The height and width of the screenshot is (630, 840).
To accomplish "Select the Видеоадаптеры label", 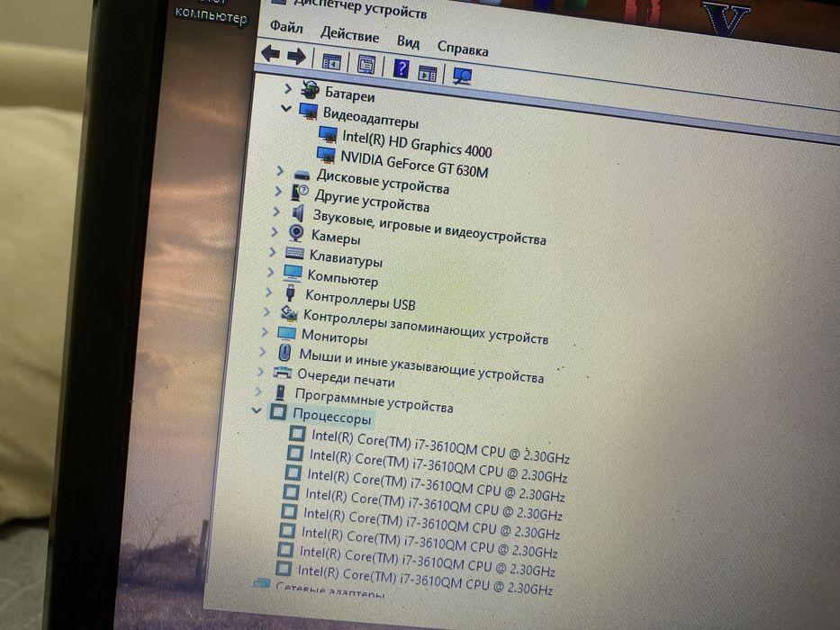I will click(371, 117).
